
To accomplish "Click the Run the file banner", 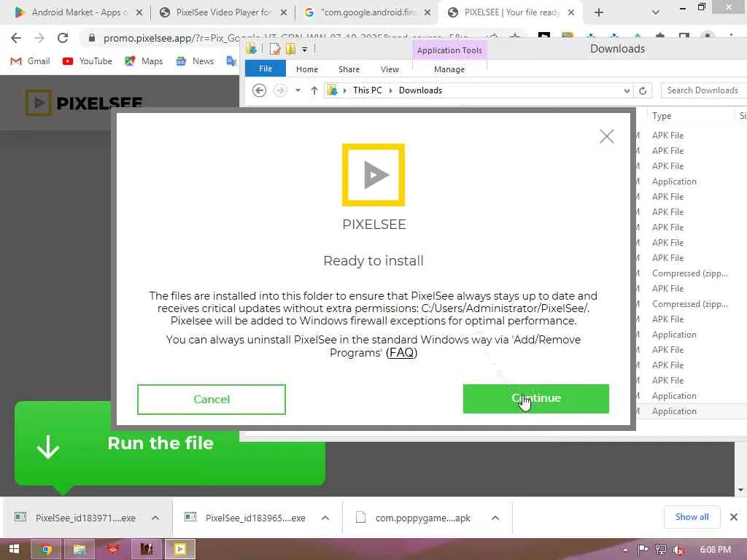I will [169, 443].
